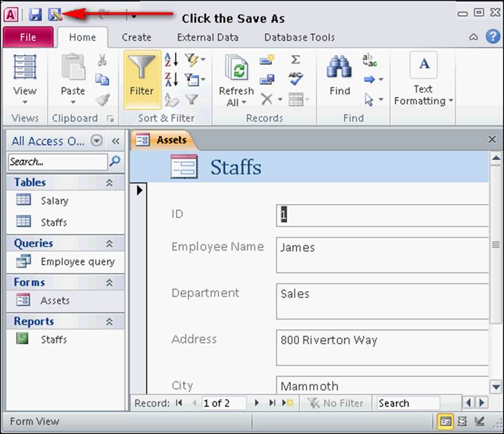The height and width of the screenshot is (434, 504).
Task: Go to next record using navigation arrow
Action: tap(257, 403)
